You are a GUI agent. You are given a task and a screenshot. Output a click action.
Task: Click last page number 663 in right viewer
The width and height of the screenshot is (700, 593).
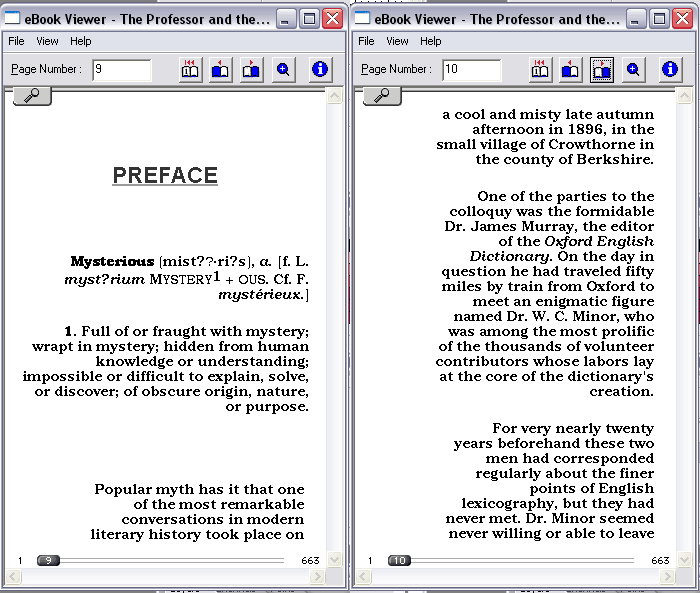click(x=660, y=560)
